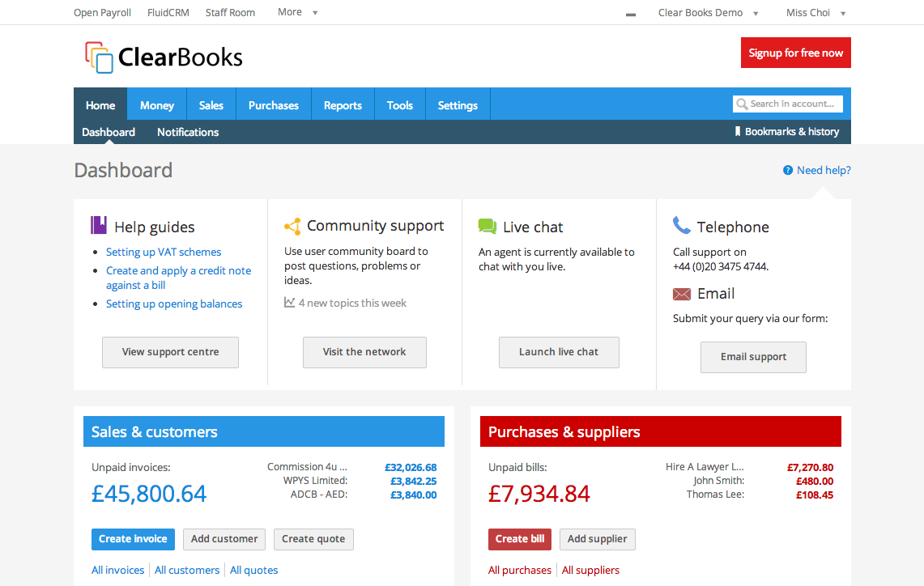The image size is (924, 586).
Task: Click the Purchases & suppliers panel header
Action: 661,431
